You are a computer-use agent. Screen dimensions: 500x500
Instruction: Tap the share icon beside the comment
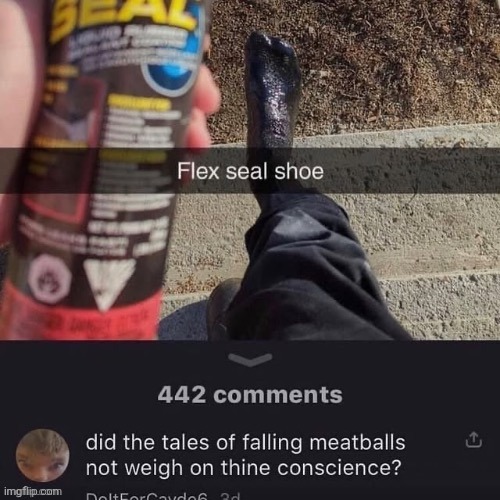(473, 440)
